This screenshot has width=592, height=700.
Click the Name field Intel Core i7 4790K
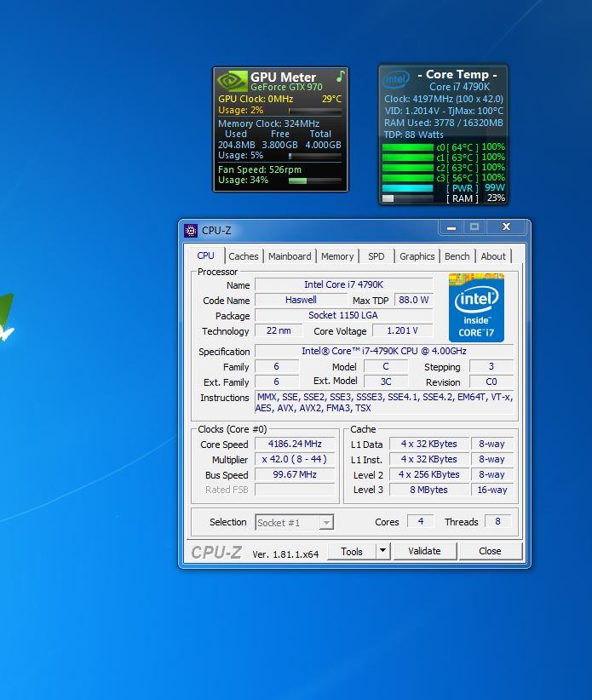(x=344, y=284)
